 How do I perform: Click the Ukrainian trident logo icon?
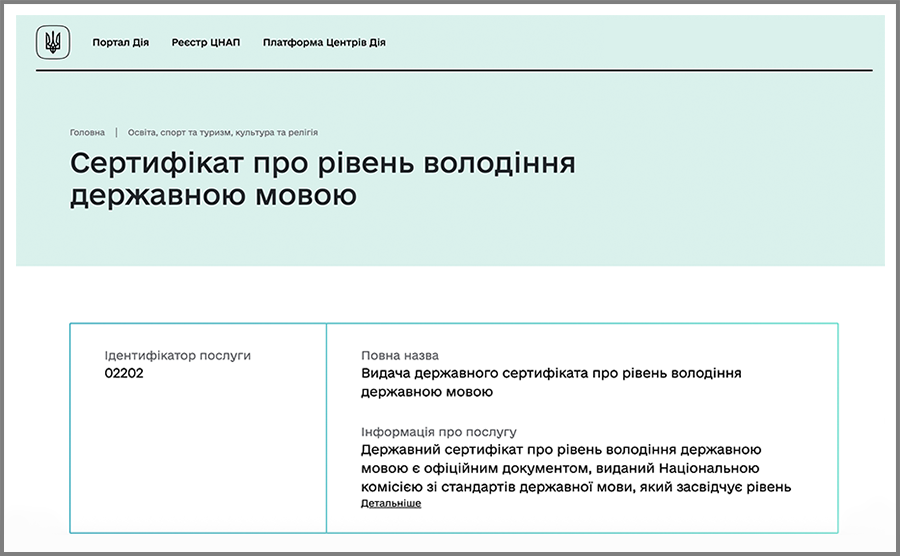(53, 42)
